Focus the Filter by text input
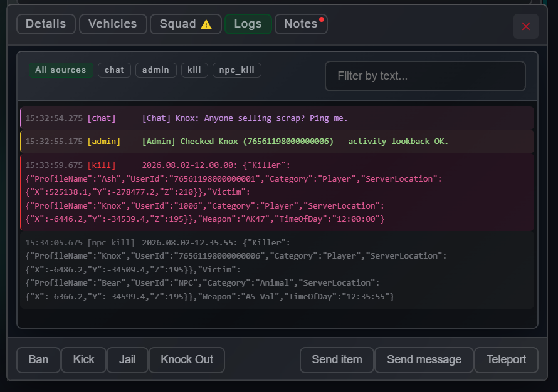558x392 pixels. click(425, 76)
